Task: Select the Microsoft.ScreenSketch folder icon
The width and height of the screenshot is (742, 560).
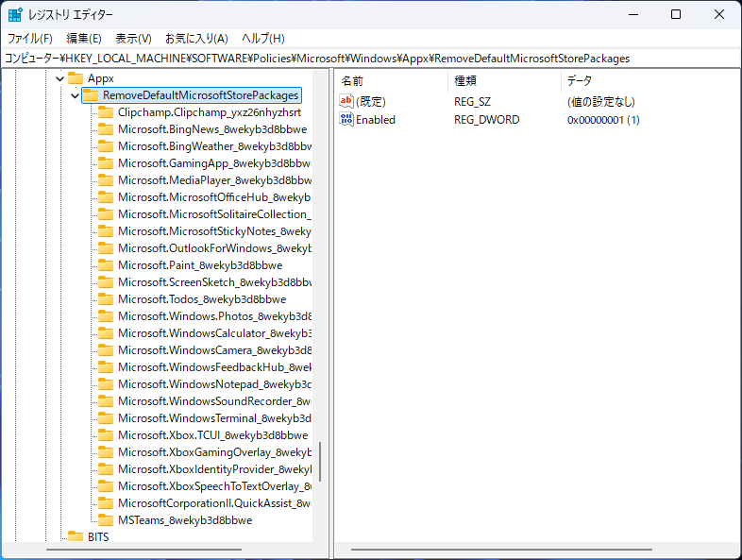Action: coord(106,282)
